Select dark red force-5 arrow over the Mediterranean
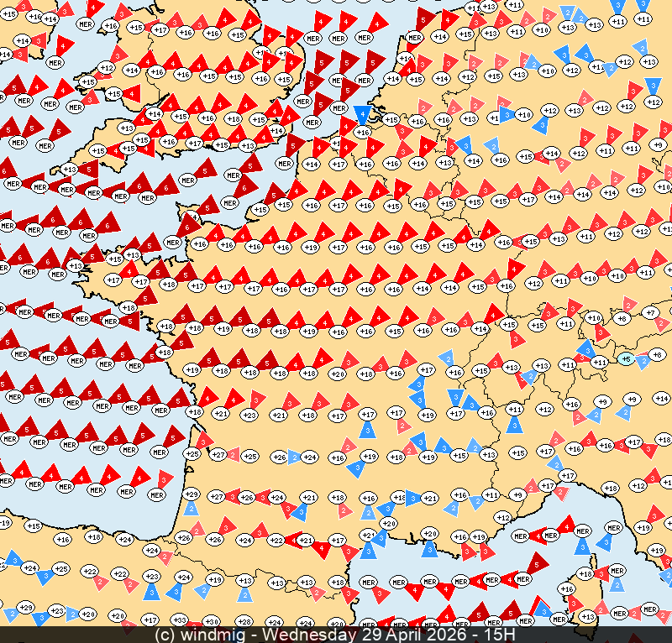The image size is (672, 643). [538, 562]
